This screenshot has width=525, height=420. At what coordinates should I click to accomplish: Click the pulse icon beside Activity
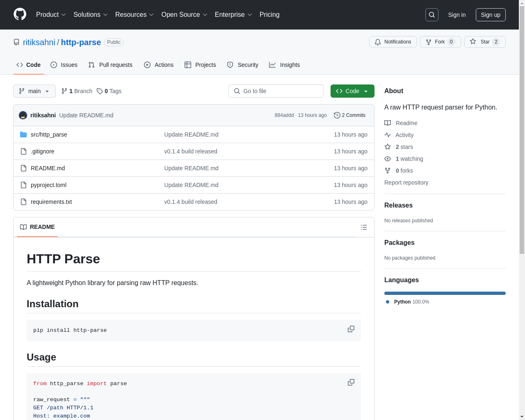pyautogui.click(x=388, y=135)
